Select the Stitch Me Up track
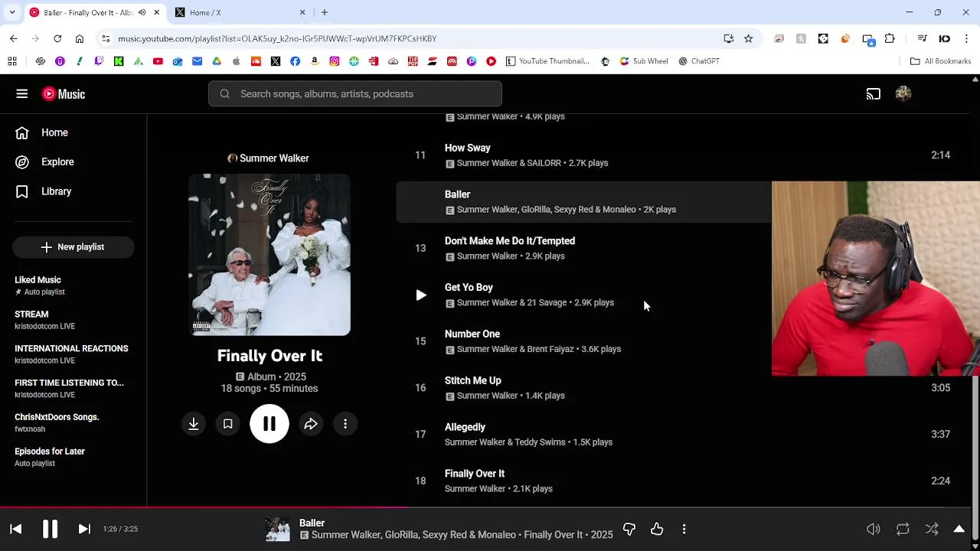 coord(473,380)
